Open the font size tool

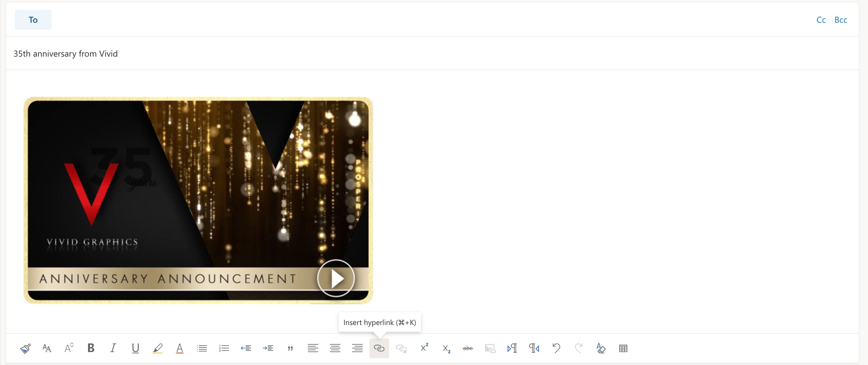(x=69, y=348)
